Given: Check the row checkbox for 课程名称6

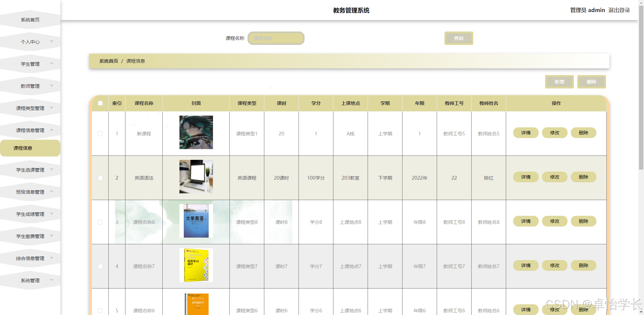Looking at the screenshot, I should pyautogui.click(x=100, y=311).
